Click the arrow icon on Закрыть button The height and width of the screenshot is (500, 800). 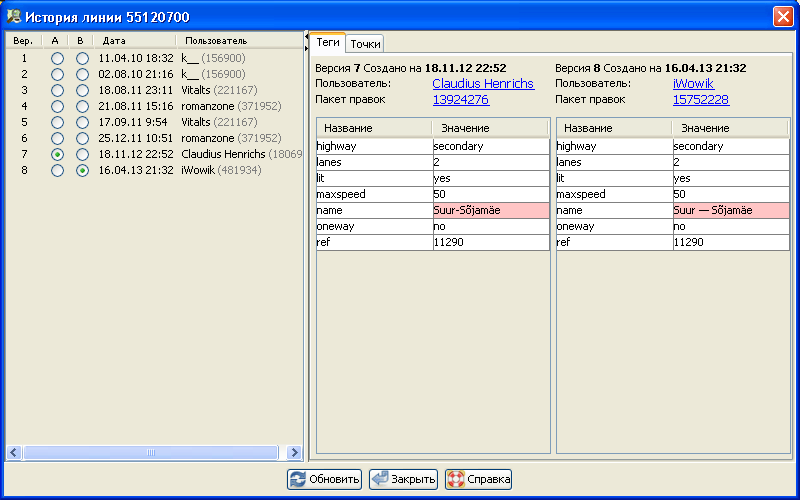[380, 480]
